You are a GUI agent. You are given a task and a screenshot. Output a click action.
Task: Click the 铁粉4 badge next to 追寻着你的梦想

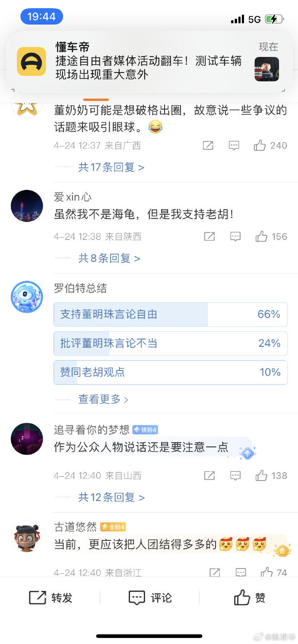145,430
